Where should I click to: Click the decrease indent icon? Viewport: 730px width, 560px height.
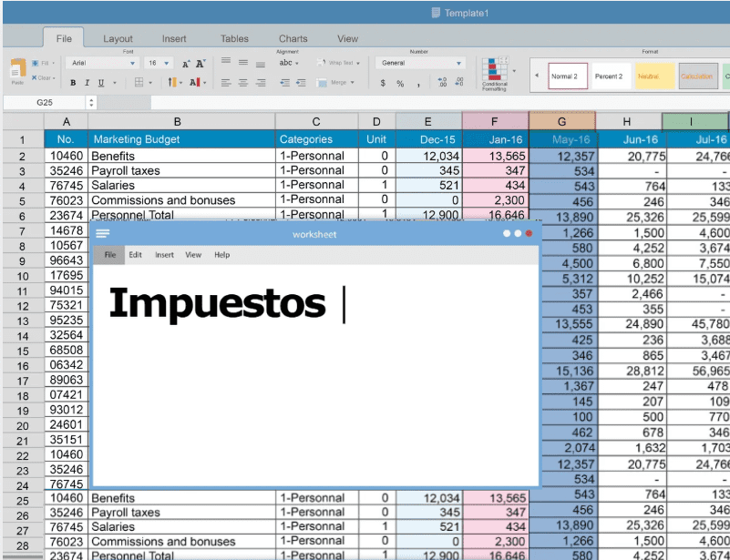click(x=284, y=83)
